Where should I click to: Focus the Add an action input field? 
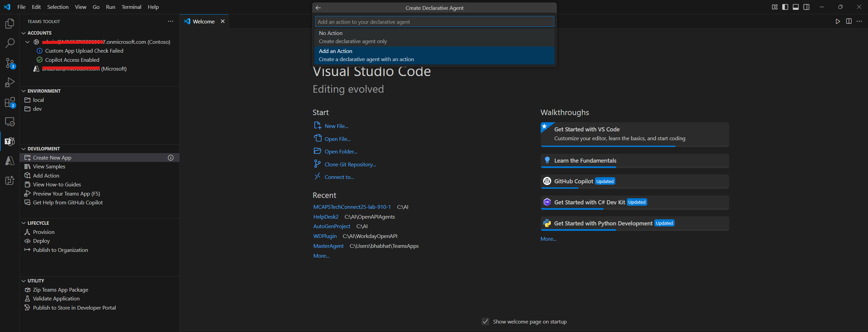click(435, 22)
